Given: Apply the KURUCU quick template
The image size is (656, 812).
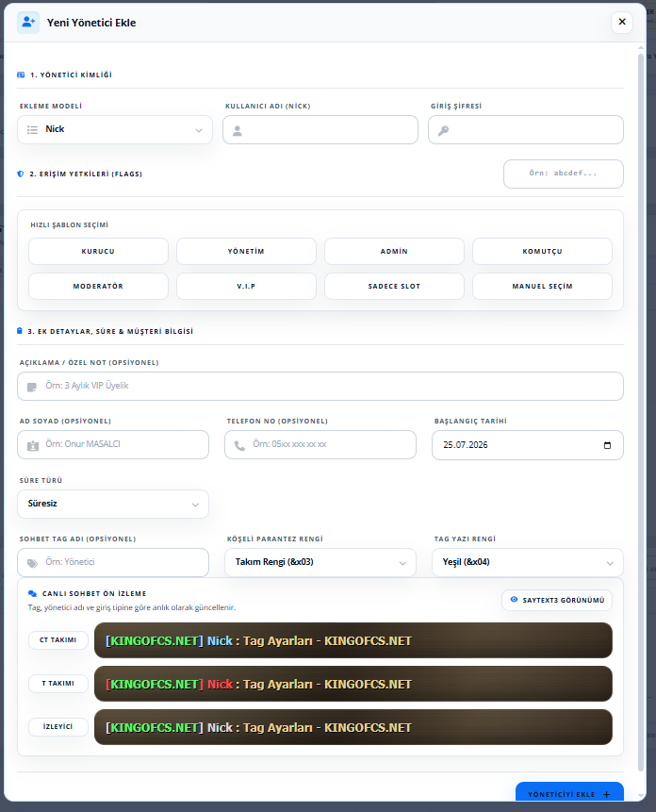Looking at the screenshot, I should pos(98,251).
